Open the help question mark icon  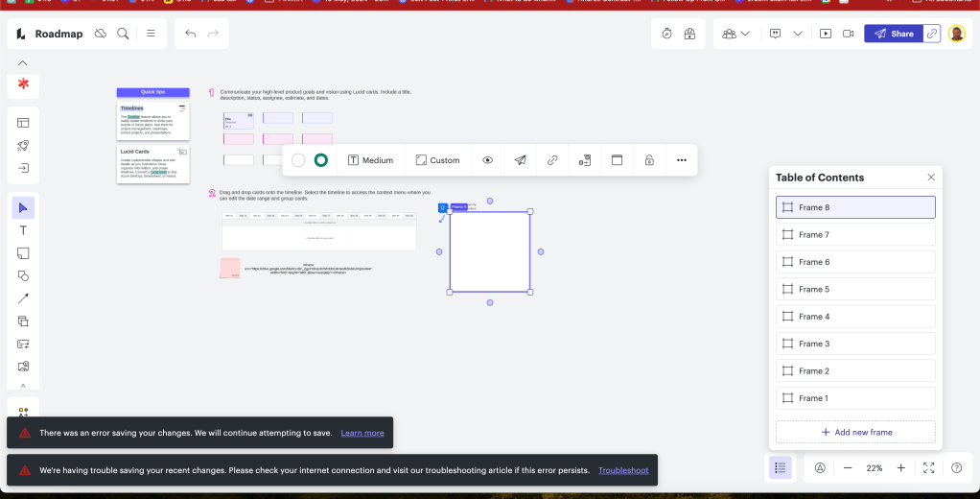click(956, 467)
